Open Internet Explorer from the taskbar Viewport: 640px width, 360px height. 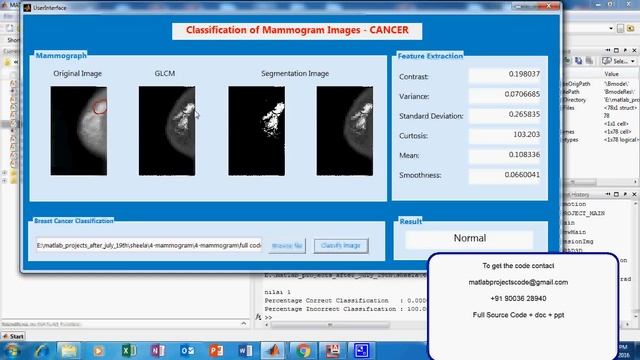[x=41, y=351]
